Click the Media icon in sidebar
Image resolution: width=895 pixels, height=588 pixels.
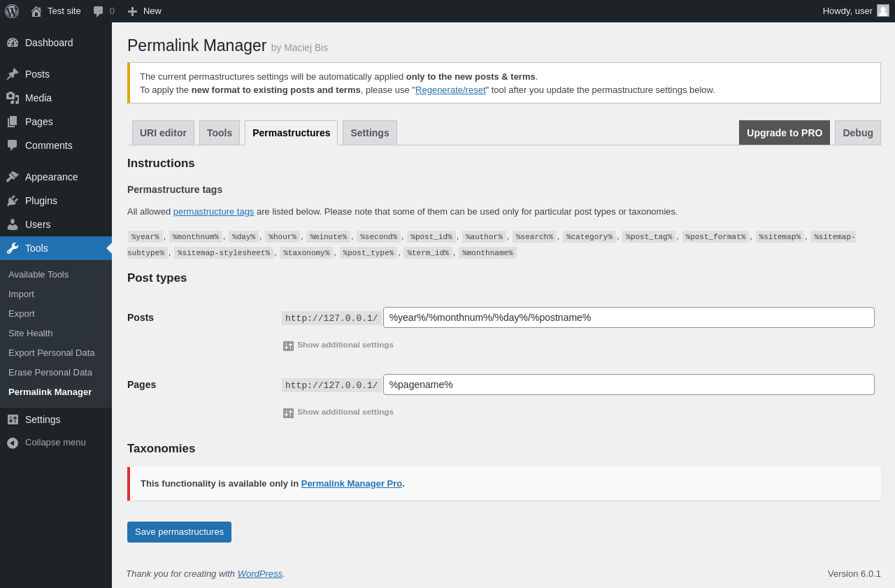pyautogui.click(x=13, y=98)
